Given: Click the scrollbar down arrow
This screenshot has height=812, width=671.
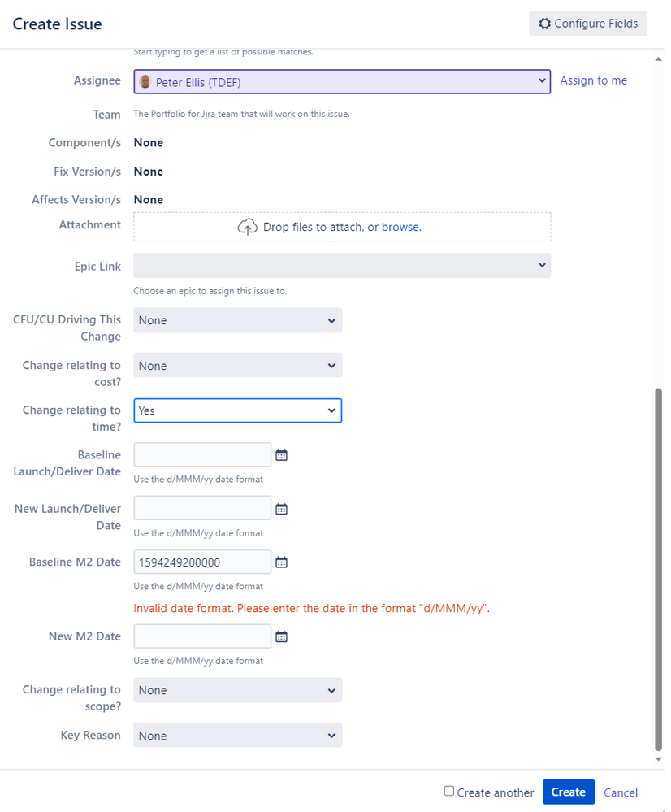Looking at the screenshot, I should click(x=659, y=759).
